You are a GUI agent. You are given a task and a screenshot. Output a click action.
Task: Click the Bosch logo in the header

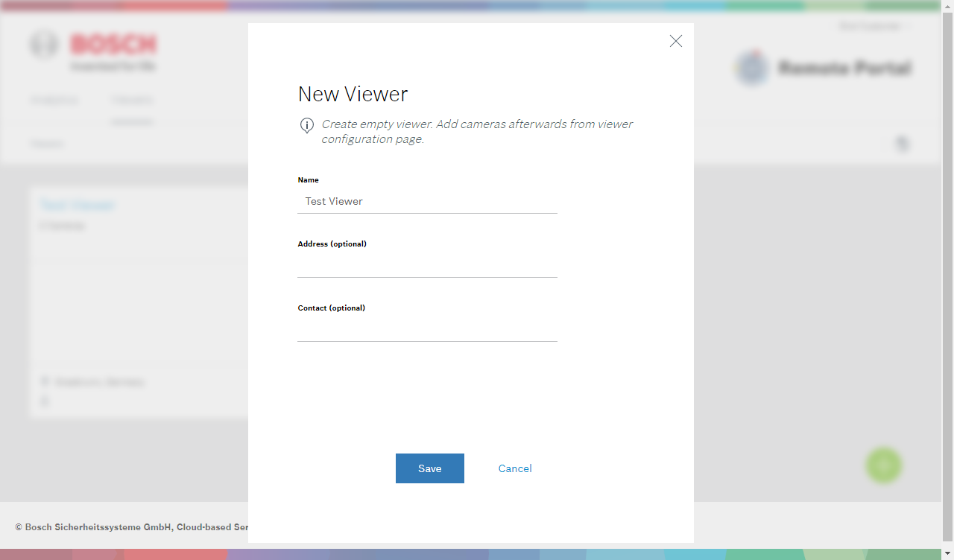(94, 51)
